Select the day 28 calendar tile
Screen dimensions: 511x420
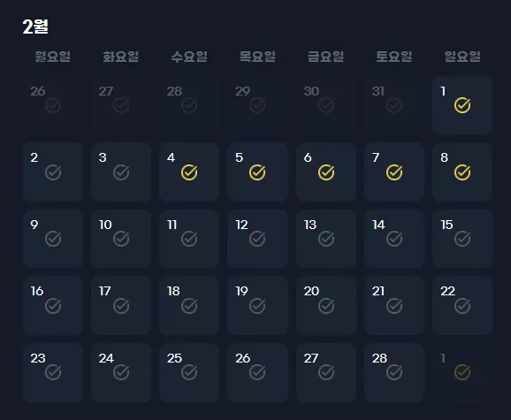click(394, 372)
